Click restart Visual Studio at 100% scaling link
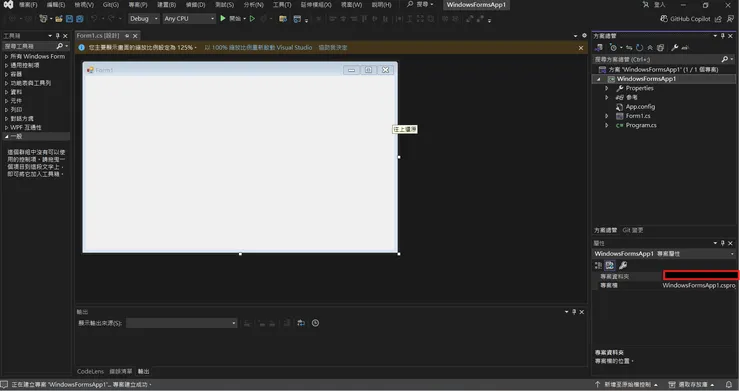Viewport: 740px width, 391px height. (258, 48)
